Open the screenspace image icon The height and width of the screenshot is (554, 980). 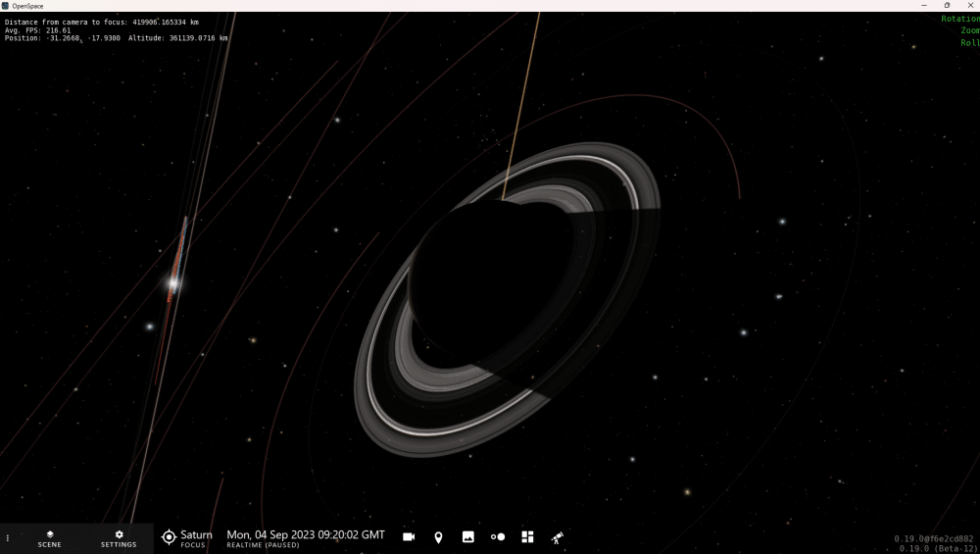(x=468, y=537)
